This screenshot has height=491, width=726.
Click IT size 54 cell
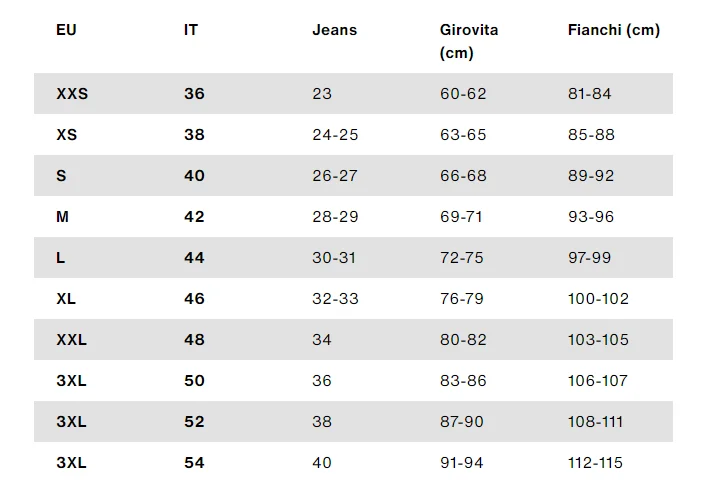194,463
